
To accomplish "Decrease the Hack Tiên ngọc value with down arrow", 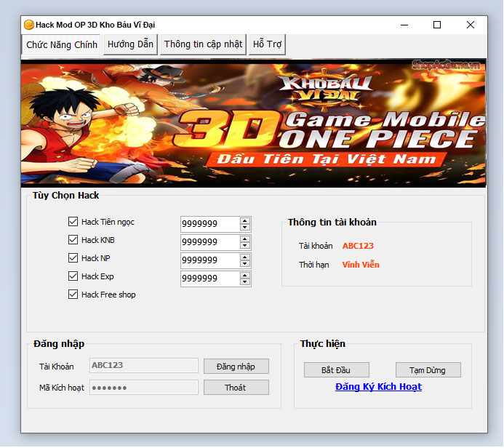I will 245,227.
